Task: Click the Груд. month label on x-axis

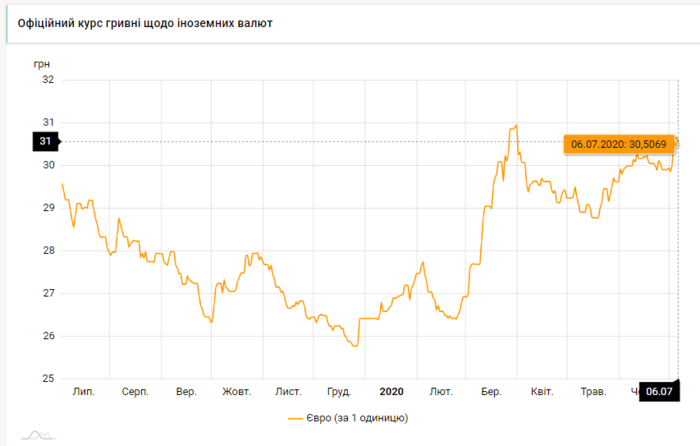Action: pyautogui.click(x=340, y=391)
